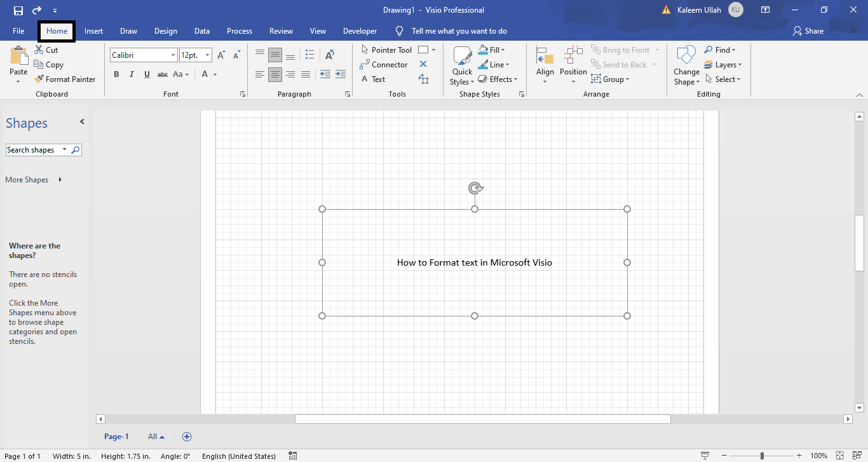Click the Page-1 tab at bottom
868x462 pixels.
pyautogui.click(x=116, y=437)
